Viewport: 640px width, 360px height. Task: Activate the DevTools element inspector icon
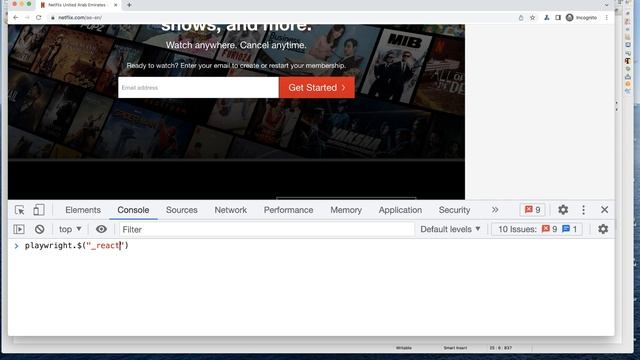click(19, 210)
